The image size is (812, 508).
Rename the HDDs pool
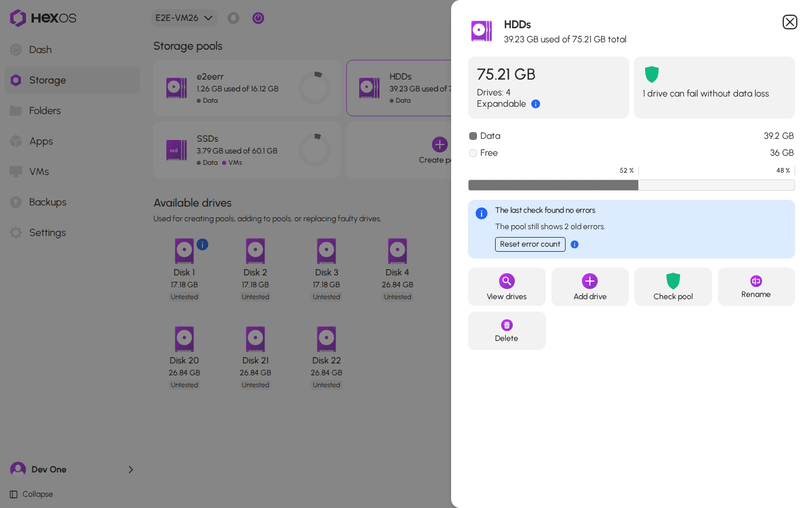pos(756,287)
